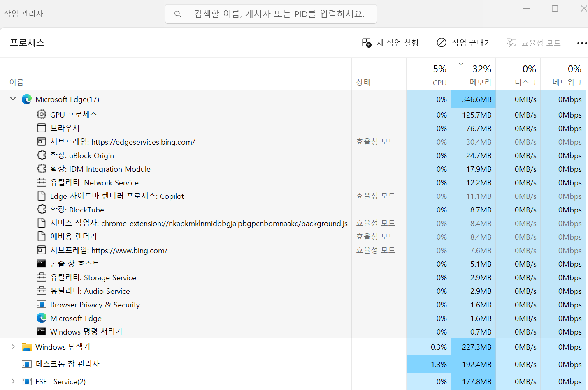Click the 프로세스 page heading
Screen dimensions: 588x390
[27, 43]
